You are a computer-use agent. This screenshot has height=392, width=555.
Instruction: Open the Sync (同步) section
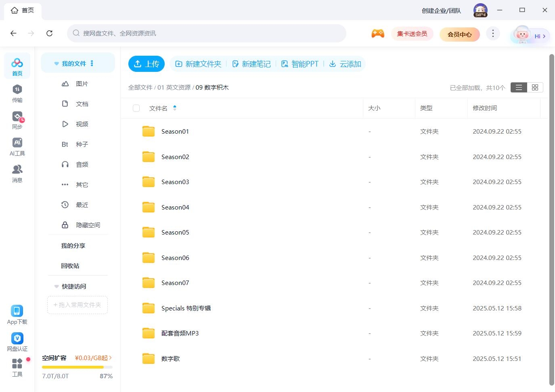click(x=17, y=120)
